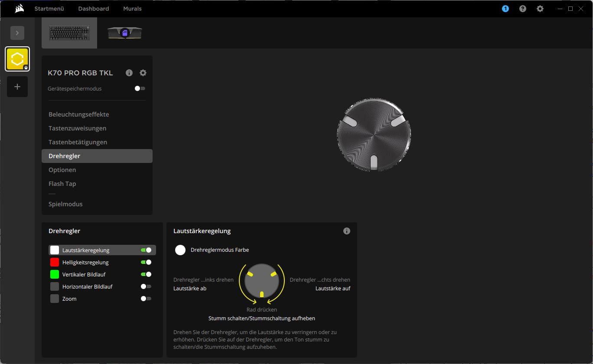Enable the Zoom dial mode toggle
The height and width of the screenshot is (364, 593).
[146, 299]
